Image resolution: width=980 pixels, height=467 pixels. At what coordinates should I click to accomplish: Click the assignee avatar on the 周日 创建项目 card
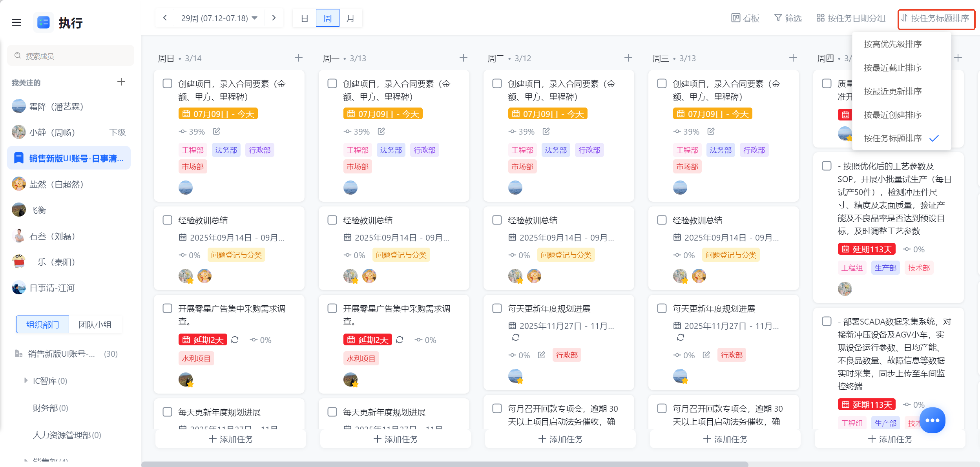pyautogui.click(x=186, y=188)
